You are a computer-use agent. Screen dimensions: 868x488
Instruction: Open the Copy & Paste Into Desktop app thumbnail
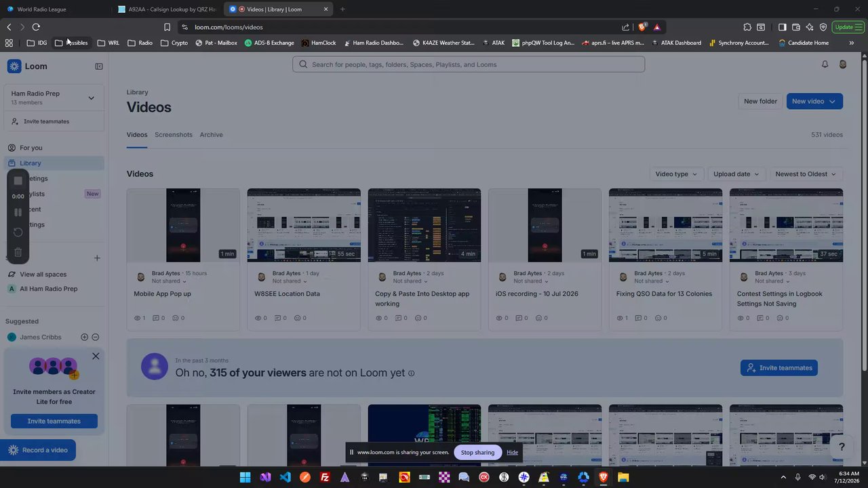tap(425, 225)
